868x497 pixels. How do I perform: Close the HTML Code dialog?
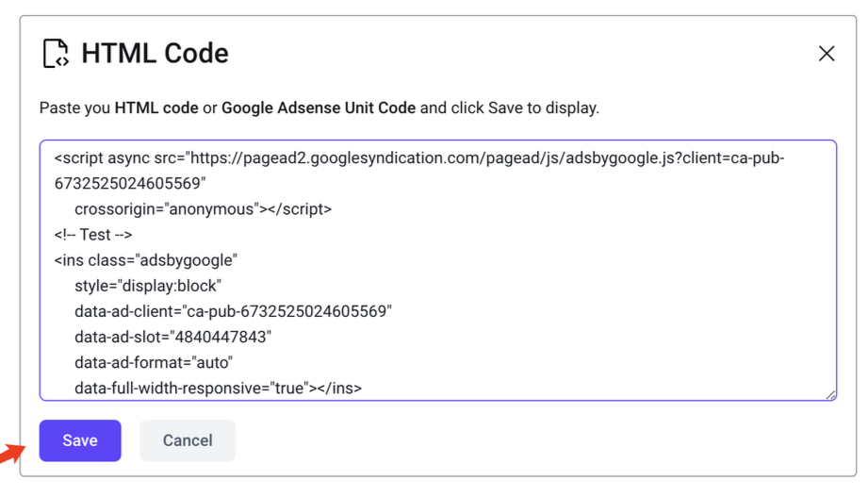pos(827,54)
